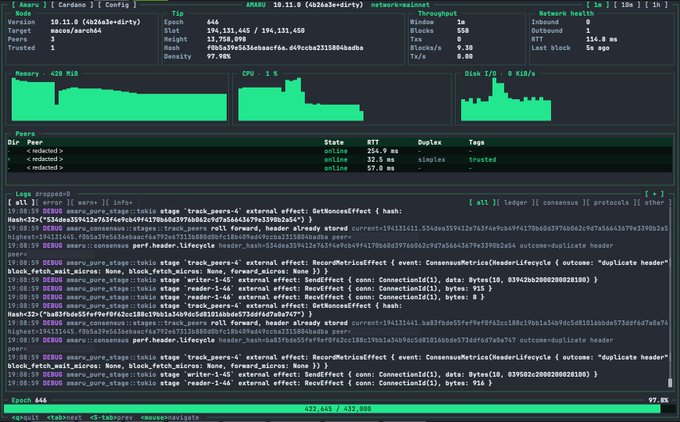Click the CPU usage chart
The image size is (680, 422).
pyautogui.click(x=301, y=99)
